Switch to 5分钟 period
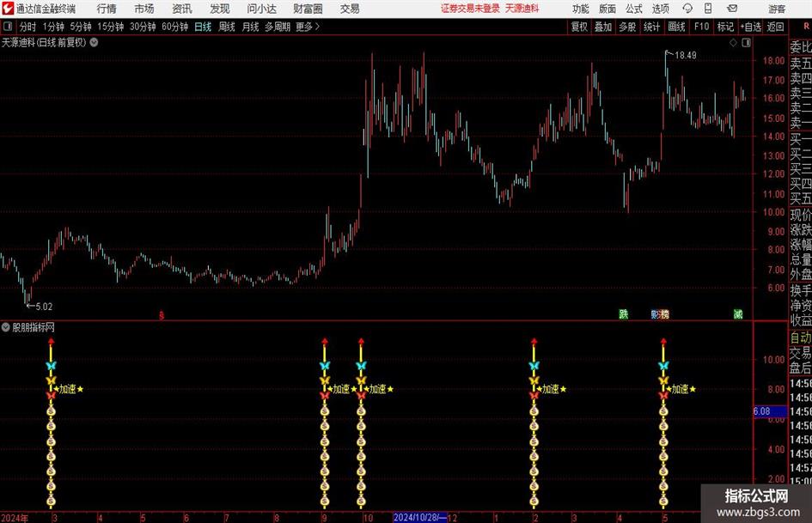Screen dimensions: 812x523 coord(80,27)
